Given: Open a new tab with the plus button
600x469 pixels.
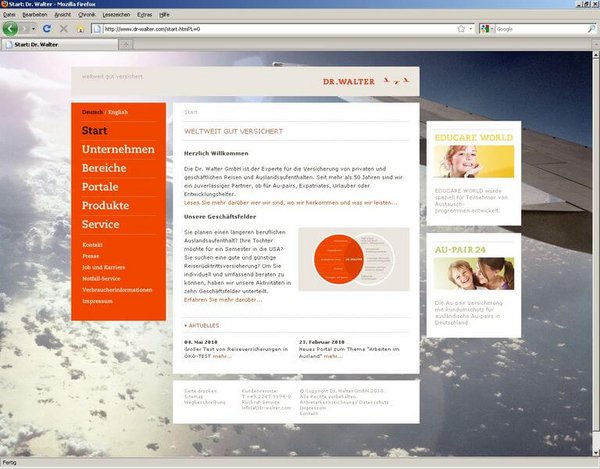Looking at the screenshot, I should tap(126, 44).
